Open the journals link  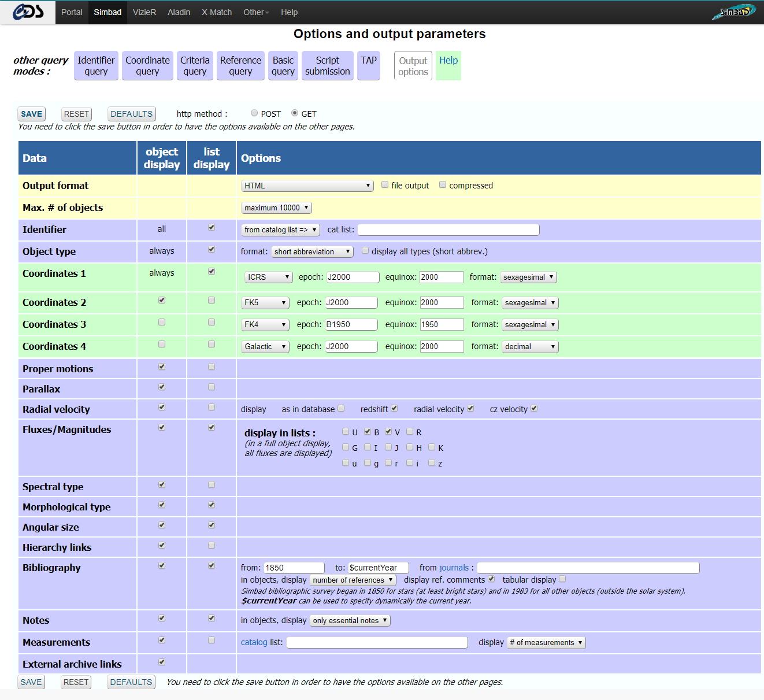pos(454,568)
